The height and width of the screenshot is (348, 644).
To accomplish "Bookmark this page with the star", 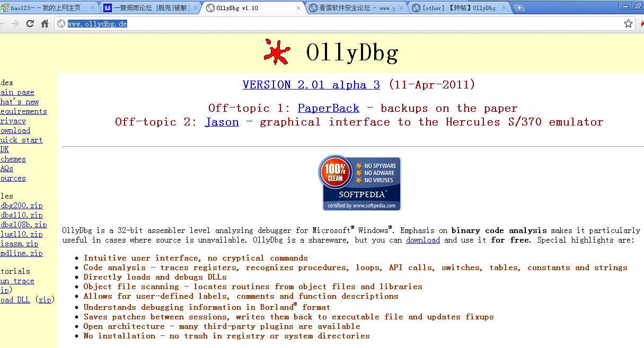I will [628, 23].
